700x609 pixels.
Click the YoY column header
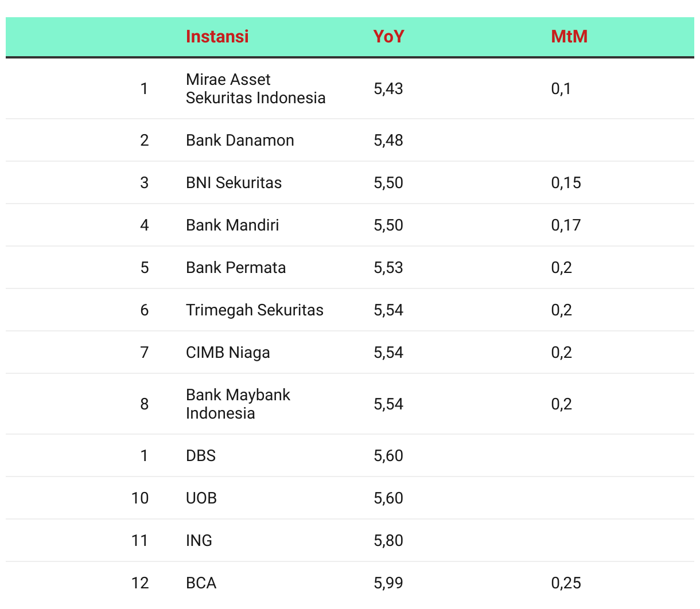tap(388, 37)
